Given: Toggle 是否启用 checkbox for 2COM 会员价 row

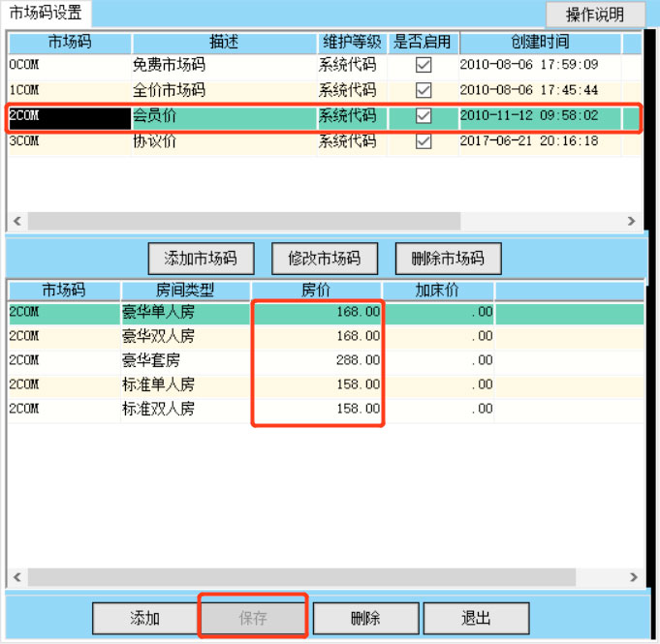Looking at the screenshot, I should [x=423, y=115].
